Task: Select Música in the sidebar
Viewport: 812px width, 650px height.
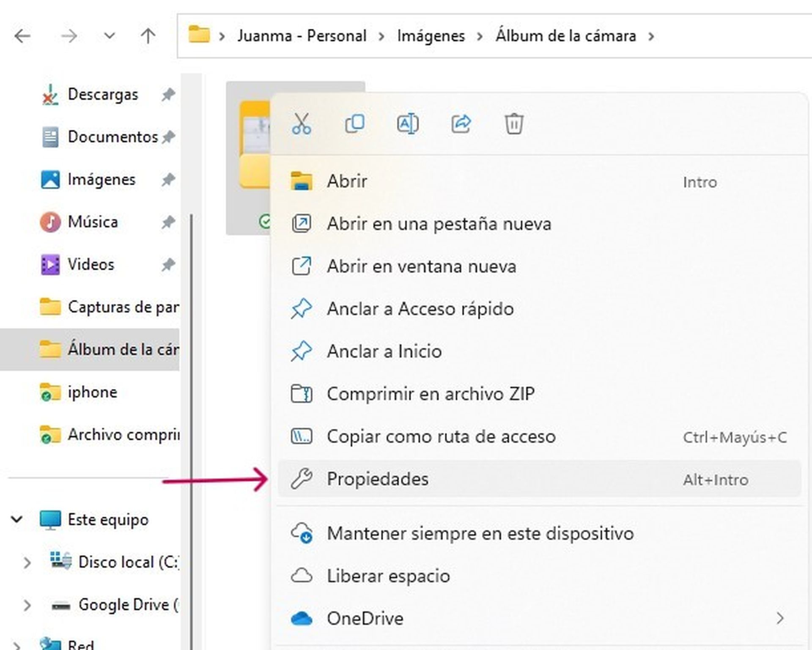Action: (92, 222)
